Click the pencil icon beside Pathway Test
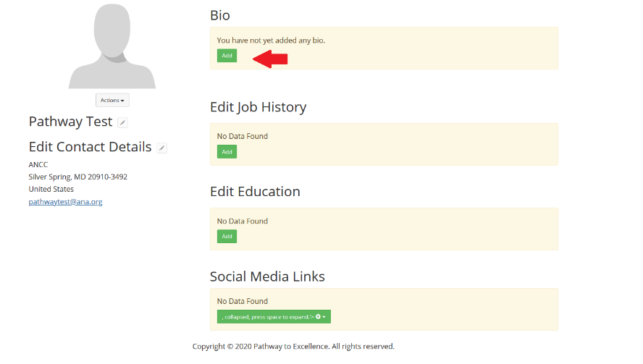 click(122, 123)
